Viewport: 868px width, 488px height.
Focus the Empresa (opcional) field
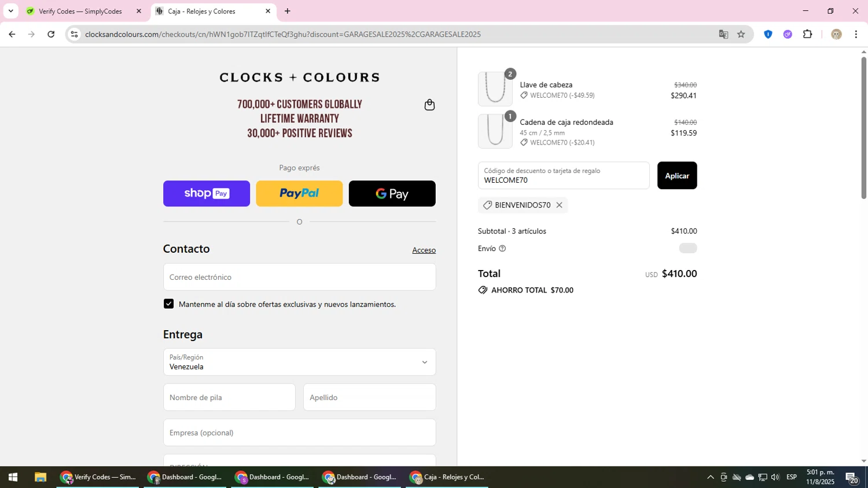299,432
